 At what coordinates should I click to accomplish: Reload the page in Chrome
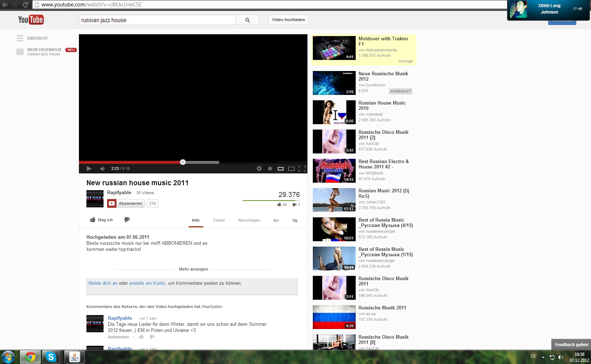coord(25,5)
